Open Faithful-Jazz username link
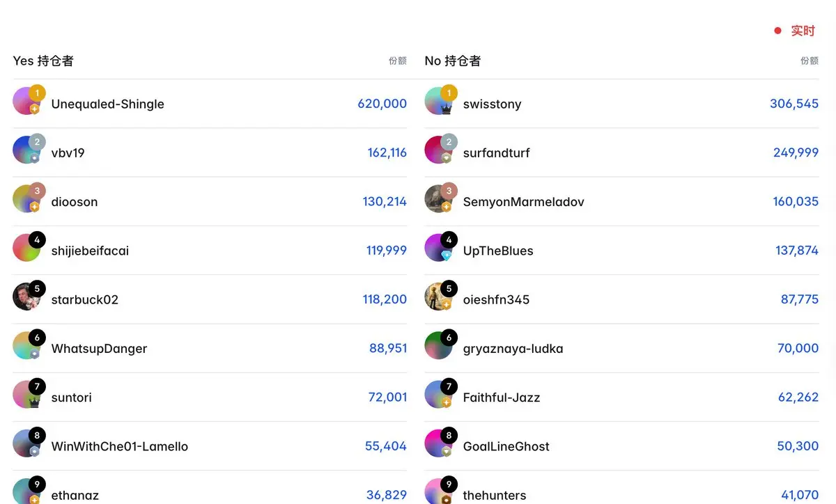The height and width of the screenshot is (504, 836). pos(502,397)
